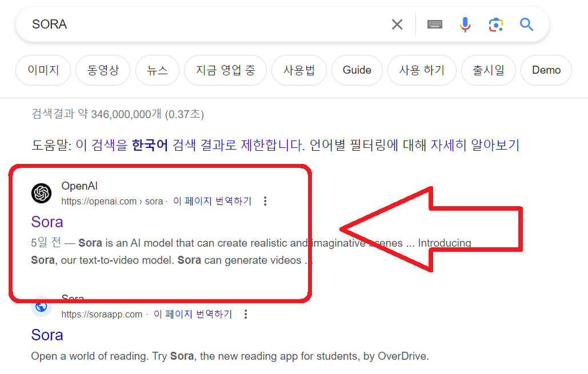Select the 출시일 filter chip
Viewport: 588px width, 374px height.
click(x=488, y=70)
